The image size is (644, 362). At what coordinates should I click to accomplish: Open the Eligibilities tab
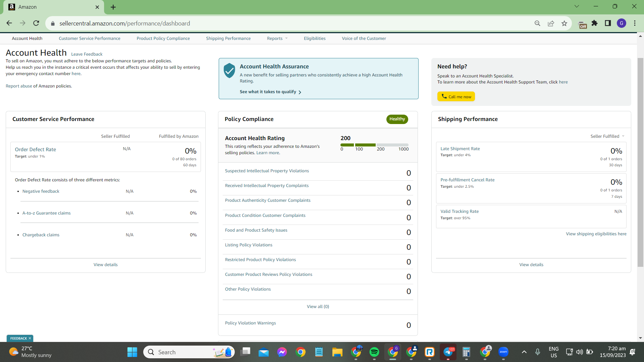point(315,39)
